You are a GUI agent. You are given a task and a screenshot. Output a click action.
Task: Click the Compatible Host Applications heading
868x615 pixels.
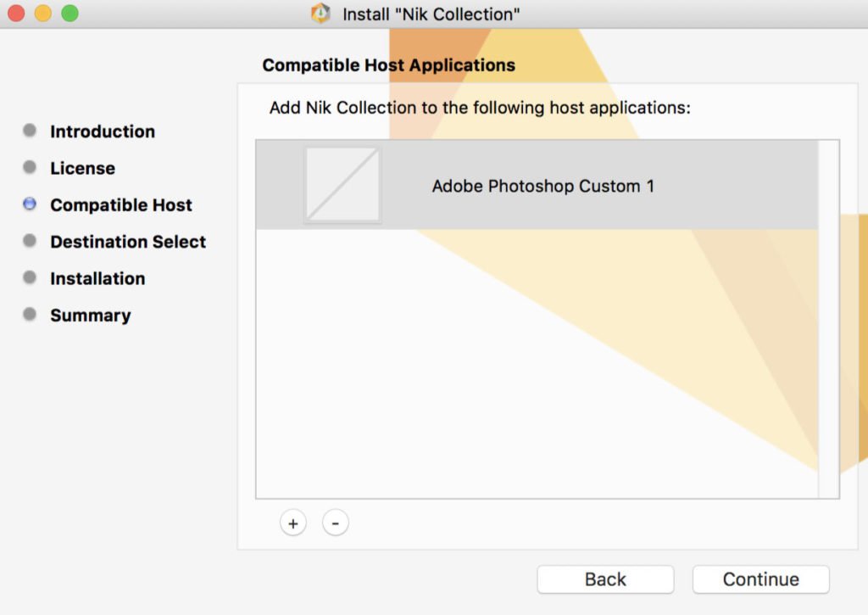pos(388,64)
